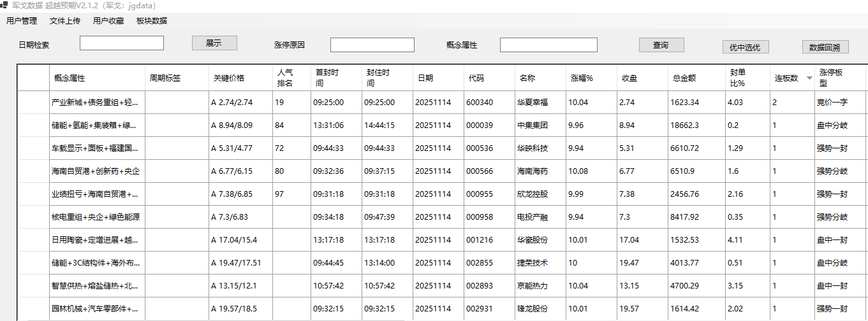868x321 pixels.
Task: Sort by 名称 column header
Action: coord(540,78)
